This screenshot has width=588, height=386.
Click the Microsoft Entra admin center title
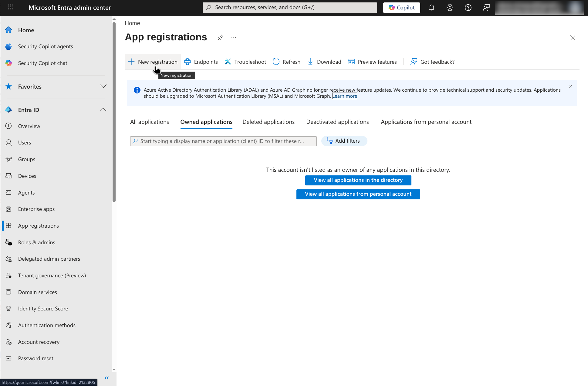(69, 8)
